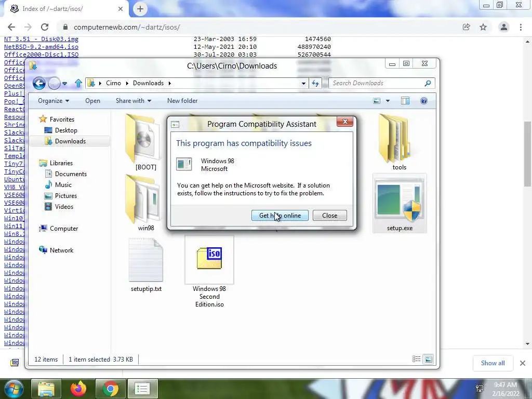The width and height of the screenshot is (532, 399).
Task: Open Share with menu
Action: pyautogui.click(x=134, y=101)
